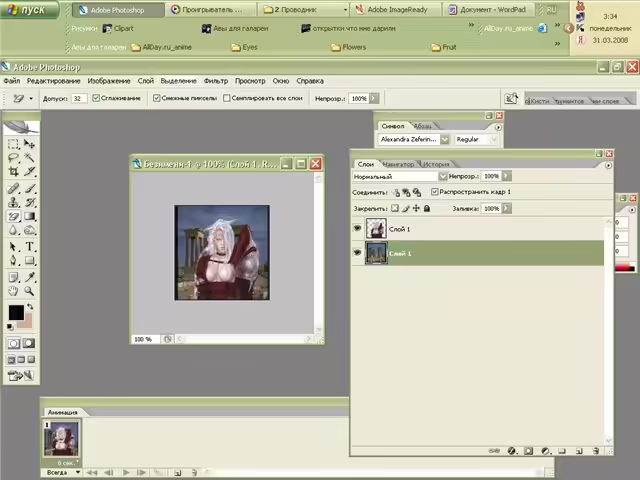Duplicate current animation frame
This screenshot has width=640, height=480.
tap(178, 473)
